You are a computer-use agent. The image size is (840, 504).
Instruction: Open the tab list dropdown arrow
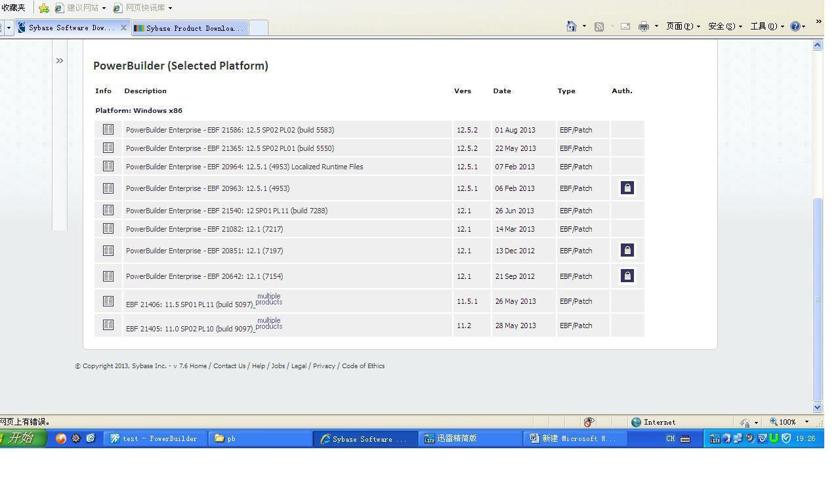(9, 28)
